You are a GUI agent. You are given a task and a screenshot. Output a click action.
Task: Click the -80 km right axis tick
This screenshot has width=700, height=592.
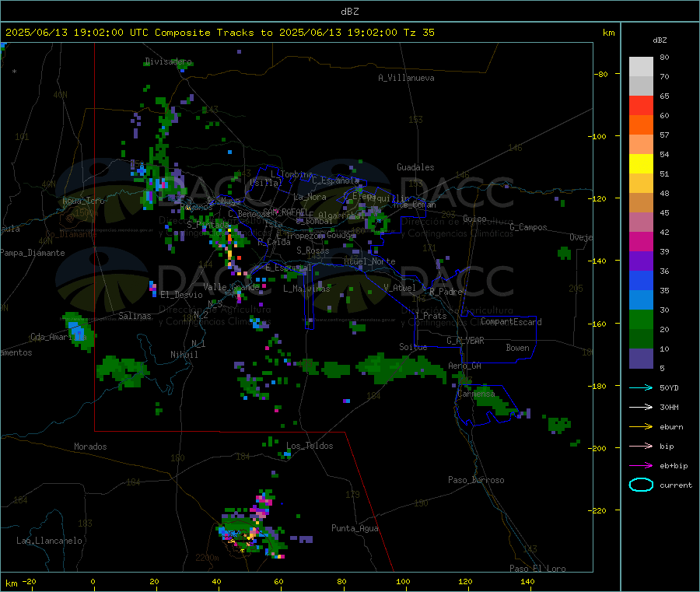click(x=601, y=74)
